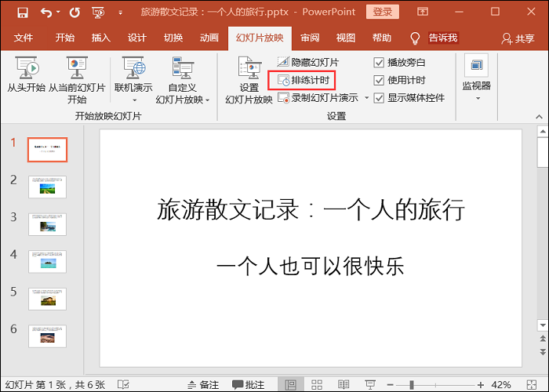Image resolution: width=549 pixels, height=392 pixels.
Task: Open the Customize Quick Access Toolbar arrow
Action: (x=121, y=13)
